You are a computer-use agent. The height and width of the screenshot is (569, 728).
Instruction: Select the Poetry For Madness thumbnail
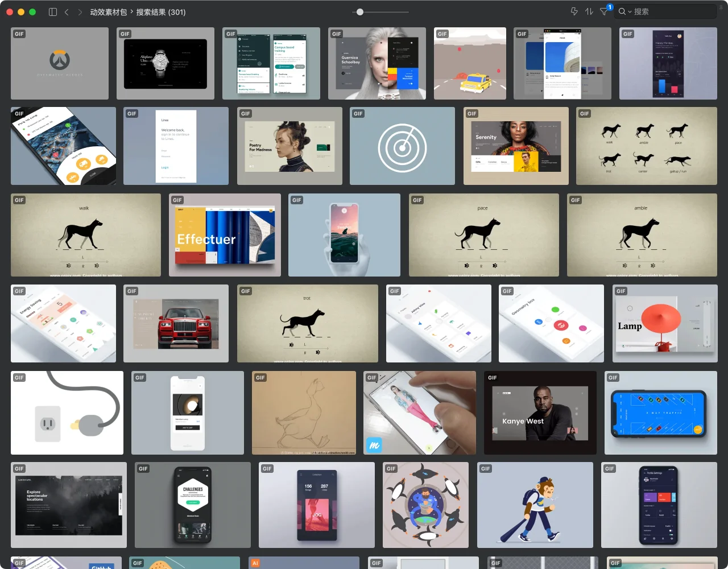(289, 146)
